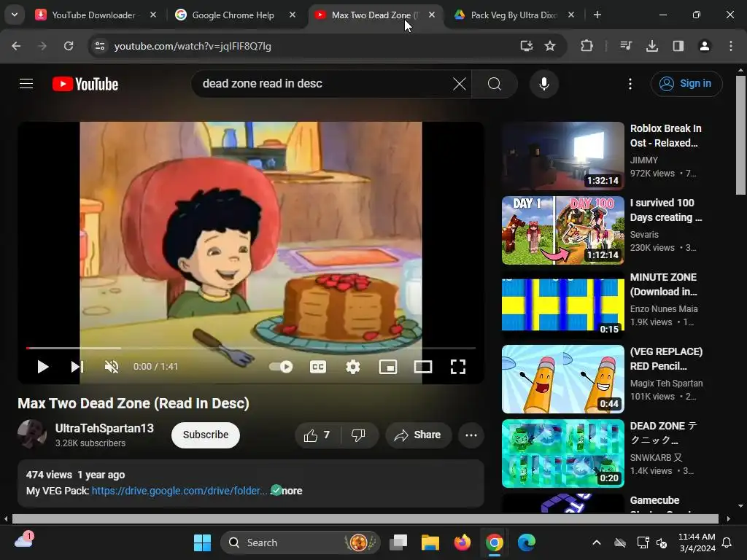Subscribe to UltraTehSpartan13
The width and height of the screenshot is (747, 560).
click(x=206, y=435)
